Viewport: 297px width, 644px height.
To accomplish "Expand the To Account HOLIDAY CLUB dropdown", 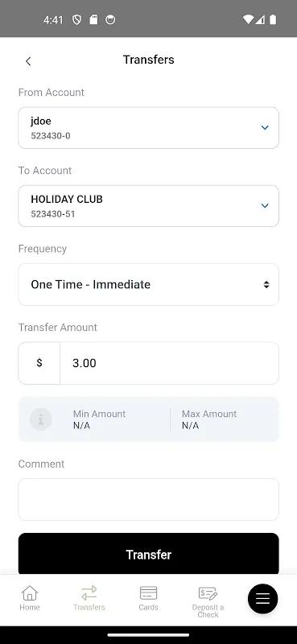I will pos(148,206).
